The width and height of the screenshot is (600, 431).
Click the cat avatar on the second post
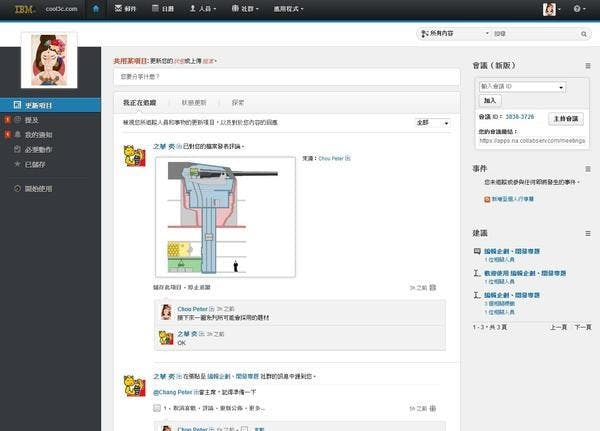[x=134, y=386]
